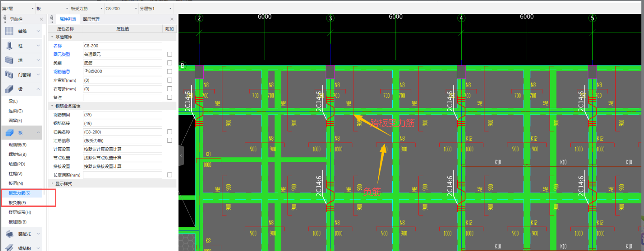The height and width of the screenshot is (251, 644).
Task: Click the 名称 value field C8-200
Action: point(122,46)
